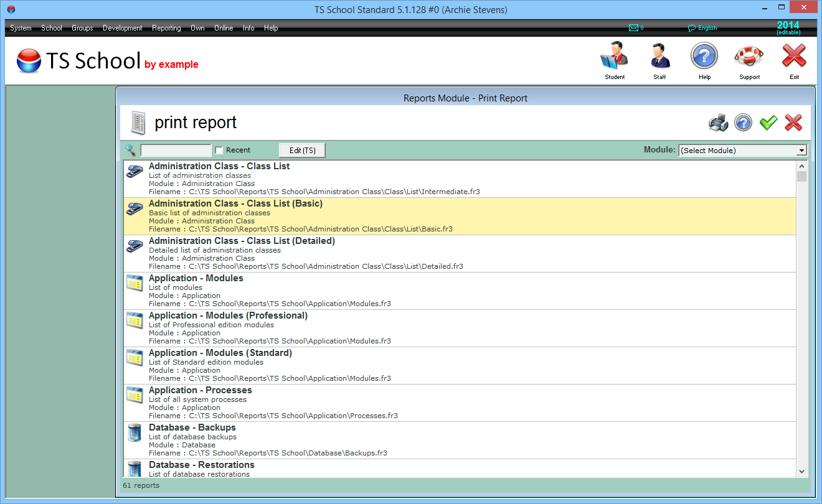Open the Groups menu

click(82, 28)
